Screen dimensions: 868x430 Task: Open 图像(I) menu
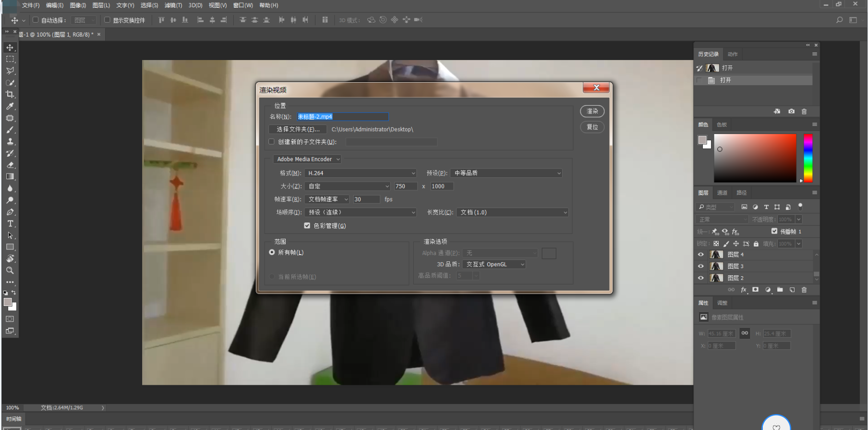pos(78,5)
